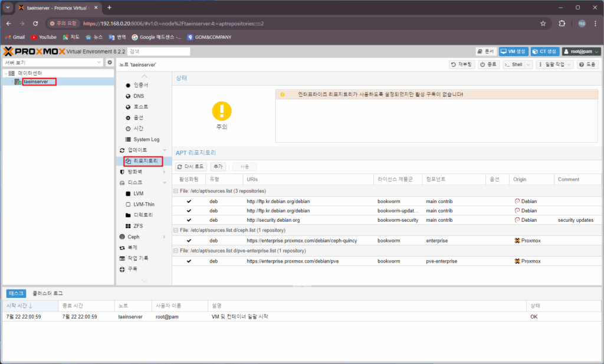This screenshot has width=604, height=364.
Task: Focus the 검색 search field
Action: coord(159,51)
